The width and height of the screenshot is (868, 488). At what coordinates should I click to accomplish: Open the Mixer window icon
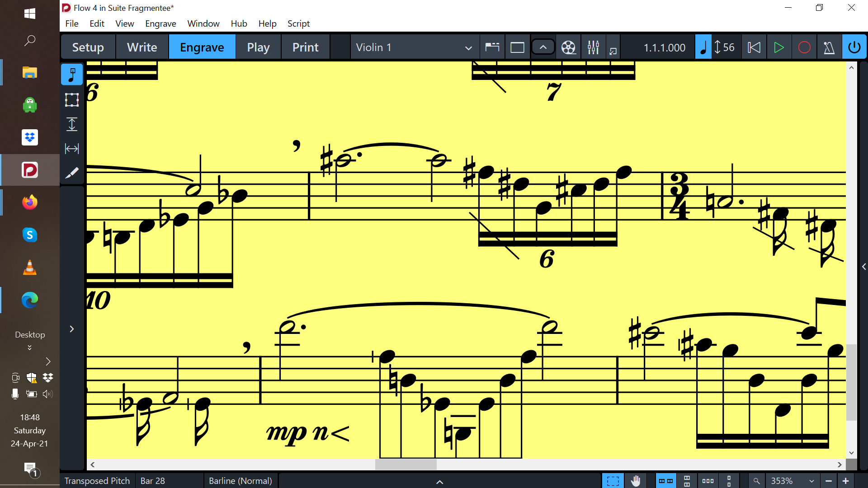pos(593,47)
